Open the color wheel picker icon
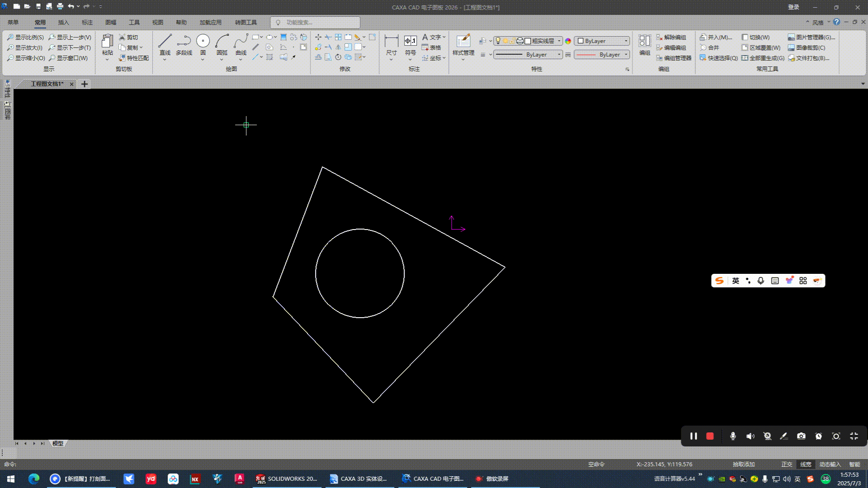The width and height of the screenshot is (868, 488). tap(568, 41)
